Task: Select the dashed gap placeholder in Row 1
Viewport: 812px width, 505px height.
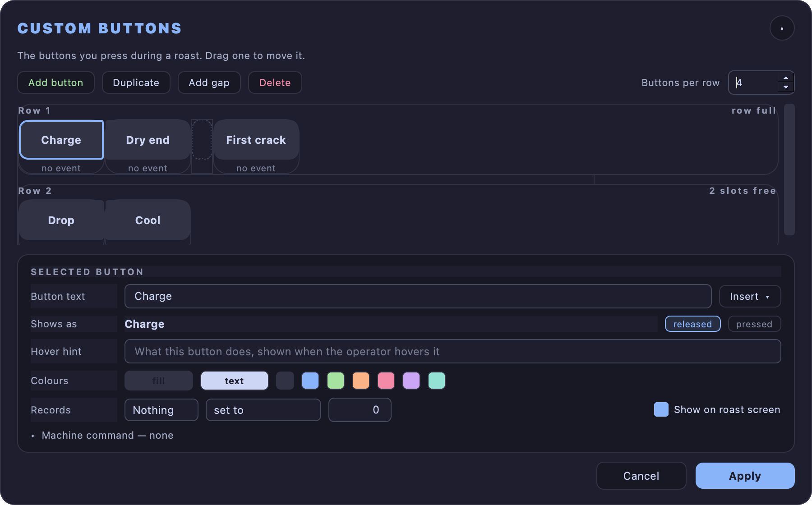Action: [202, 140]
